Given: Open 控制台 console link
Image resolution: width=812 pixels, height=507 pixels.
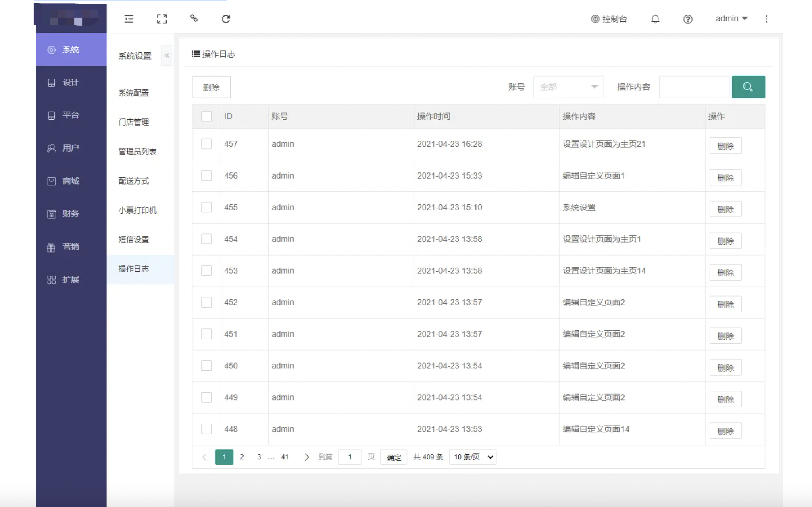Looking at the screenshot, I should point(609,19).
